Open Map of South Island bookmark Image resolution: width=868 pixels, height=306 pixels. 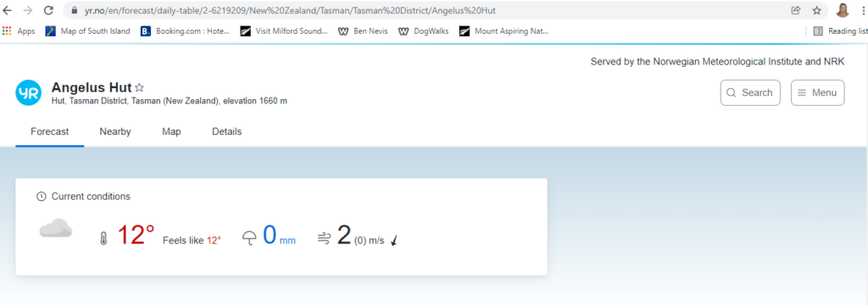88,31
